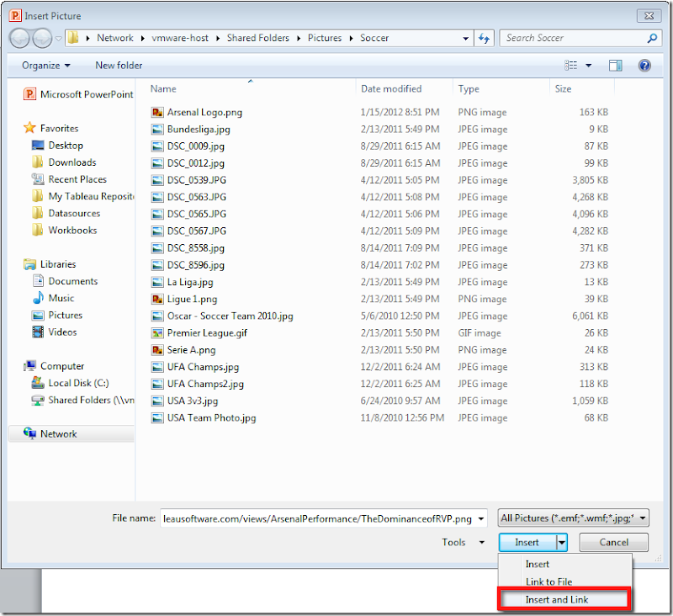
Task: Click the Serie A.png file icon
Action: [157, 350]
